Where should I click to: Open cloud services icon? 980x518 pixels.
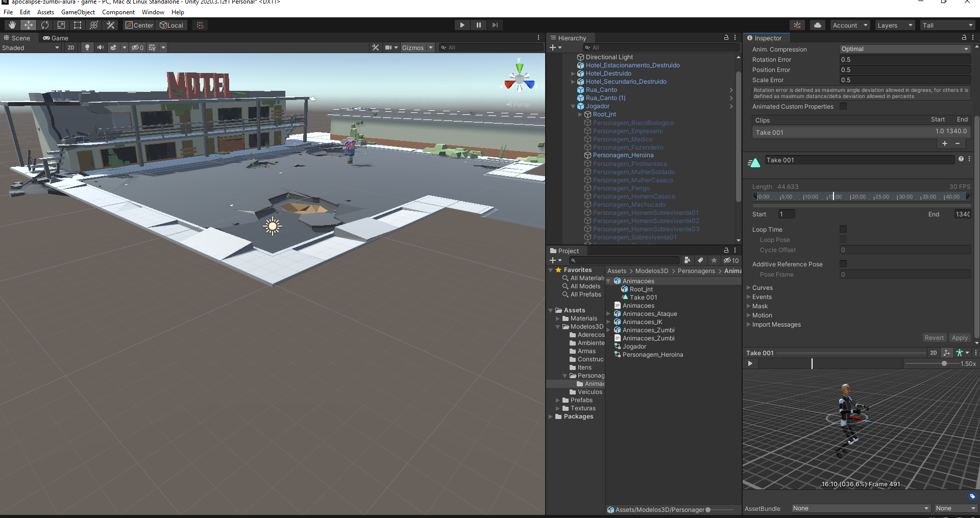tap(818, 25)
